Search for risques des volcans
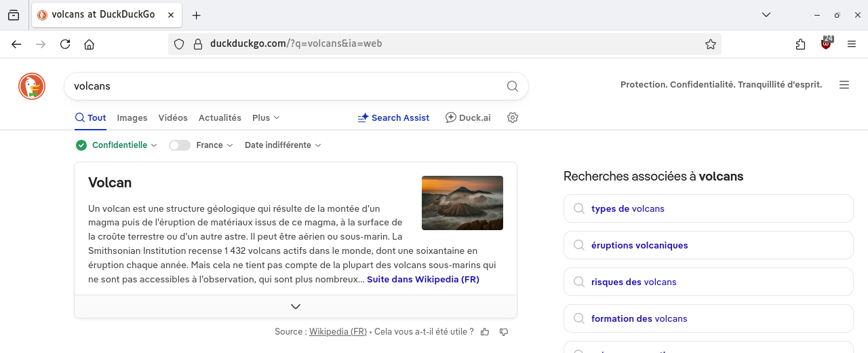Screen dimensions: 868x353 click(708, 282)
